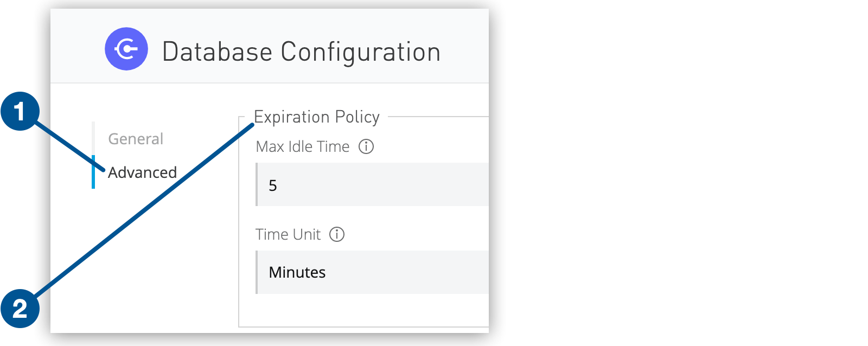Click the gray left edge of Max Idle Time field
Screen dimensions: 868x346
click(257, 184)
